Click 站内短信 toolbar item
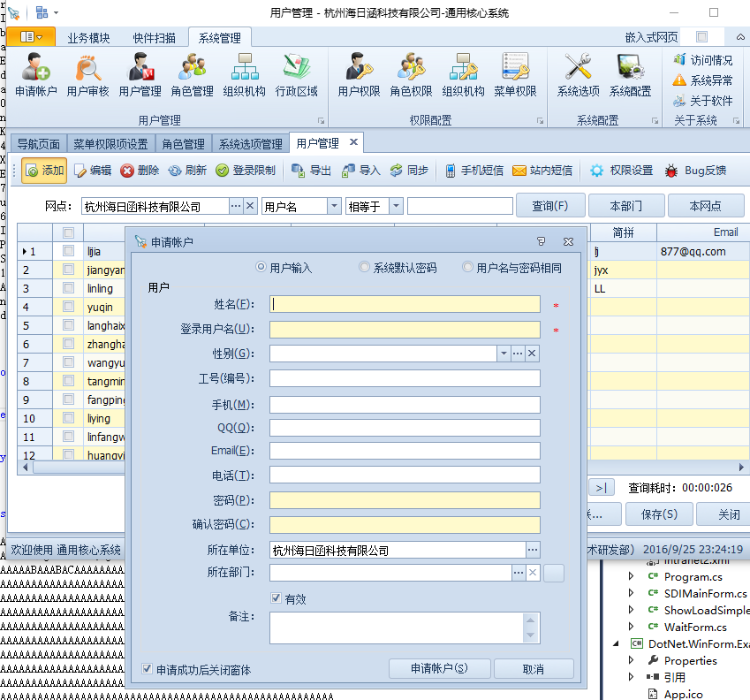The height and width of the screenshot is (700, 750). tap(542, 170)
